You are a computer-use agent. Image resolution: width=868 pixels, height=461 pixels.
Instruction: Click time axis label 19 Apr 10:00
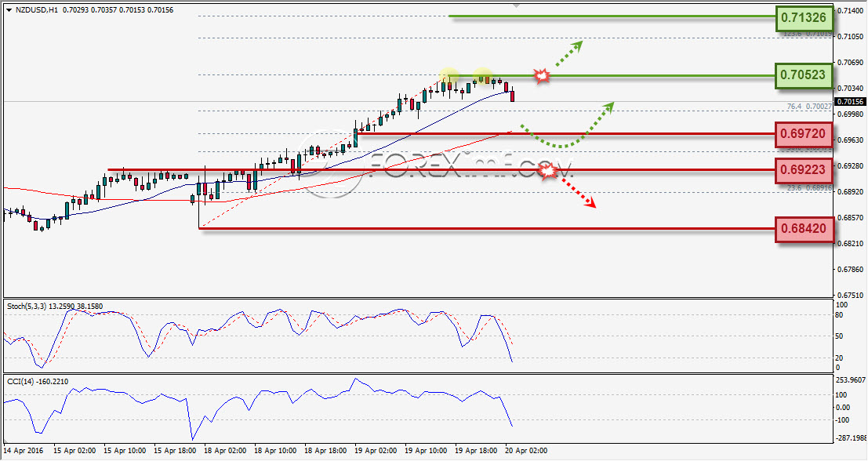point(427,451)
